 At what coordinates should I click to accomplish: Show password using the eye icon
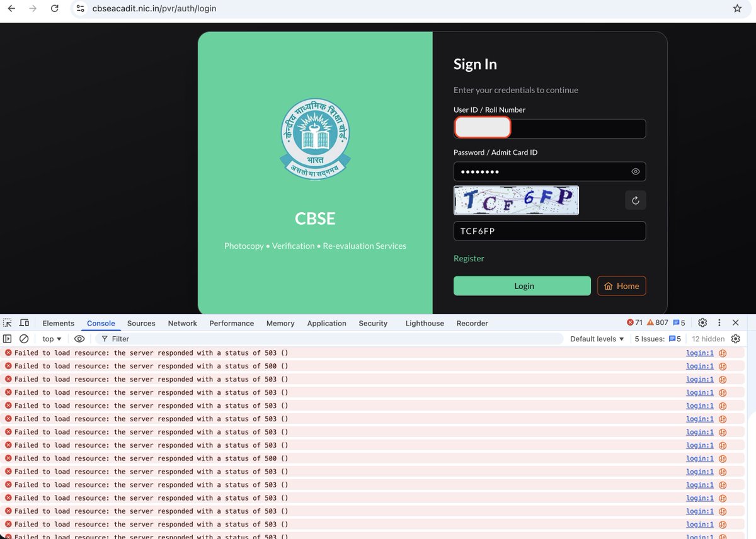635,171
